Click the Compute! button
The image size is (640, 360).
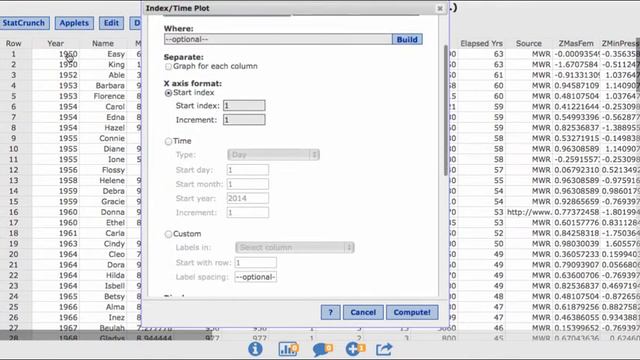point(412,312)
